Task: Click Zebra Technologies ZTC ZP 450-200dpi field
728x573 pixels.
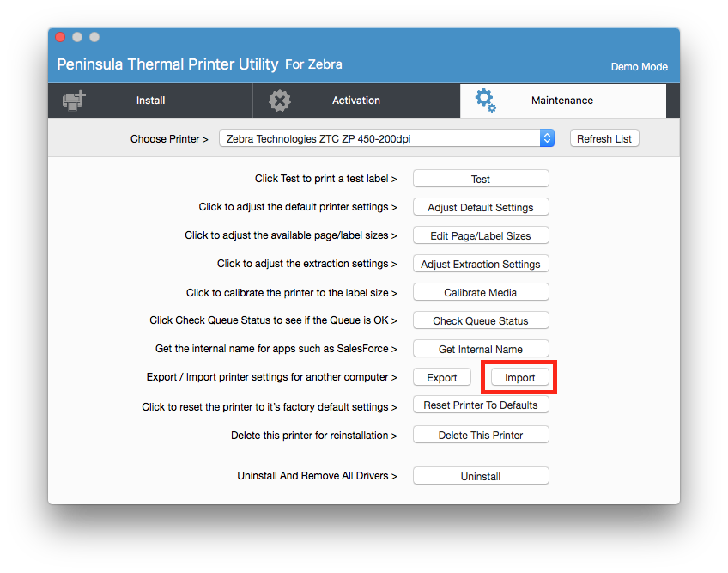Action: pyautogui.click(x=386, y=138)
